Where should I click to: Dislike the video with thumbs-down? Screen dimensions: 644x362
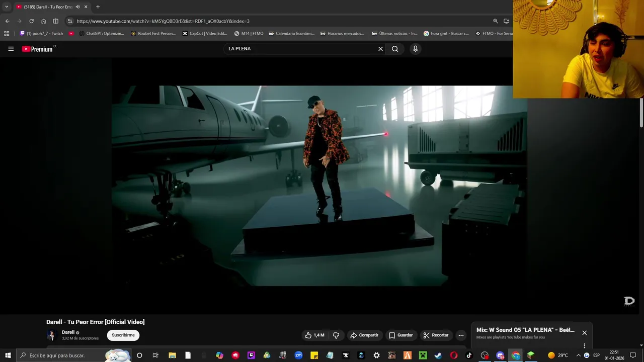[x=336, y=335]
